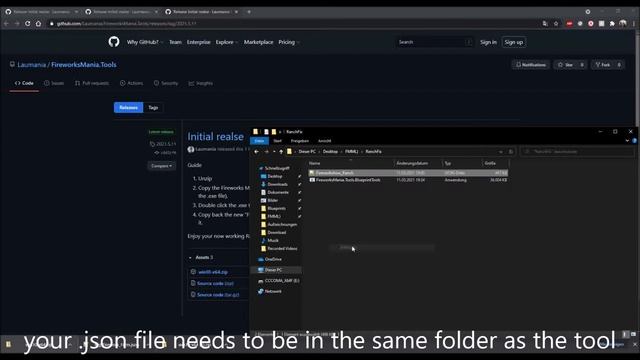Image resolution: width=640 pixels, height=360 pixels.
Task: Select OneDrive in the navigation pane
Action: pos(273,259)
